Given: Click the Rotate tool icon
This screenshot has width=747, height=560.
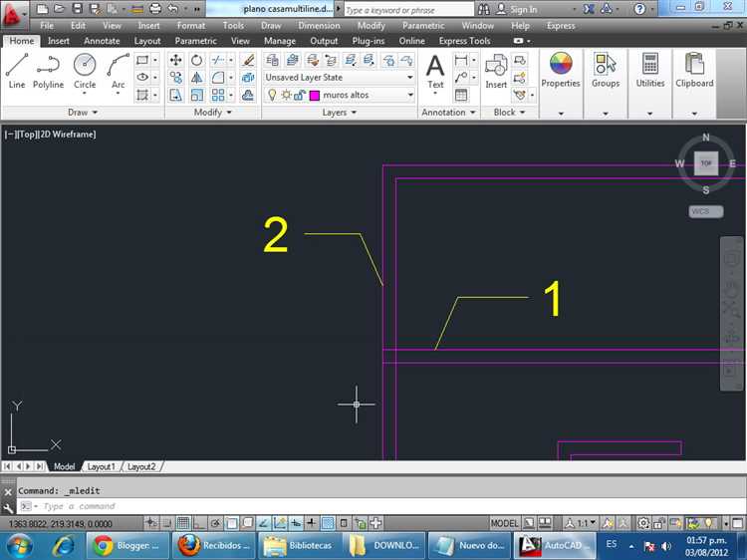Looking at the screenshot, I should [x=196, y=60].
